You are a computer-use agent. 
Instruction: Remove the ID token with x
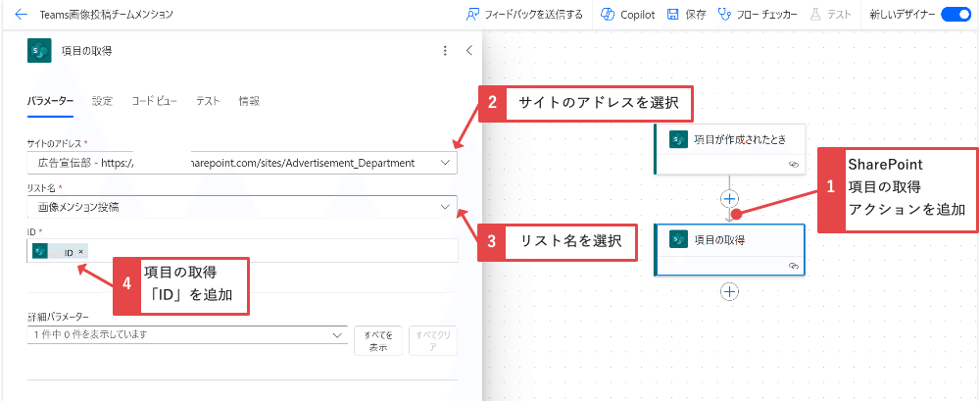[80, 252]
